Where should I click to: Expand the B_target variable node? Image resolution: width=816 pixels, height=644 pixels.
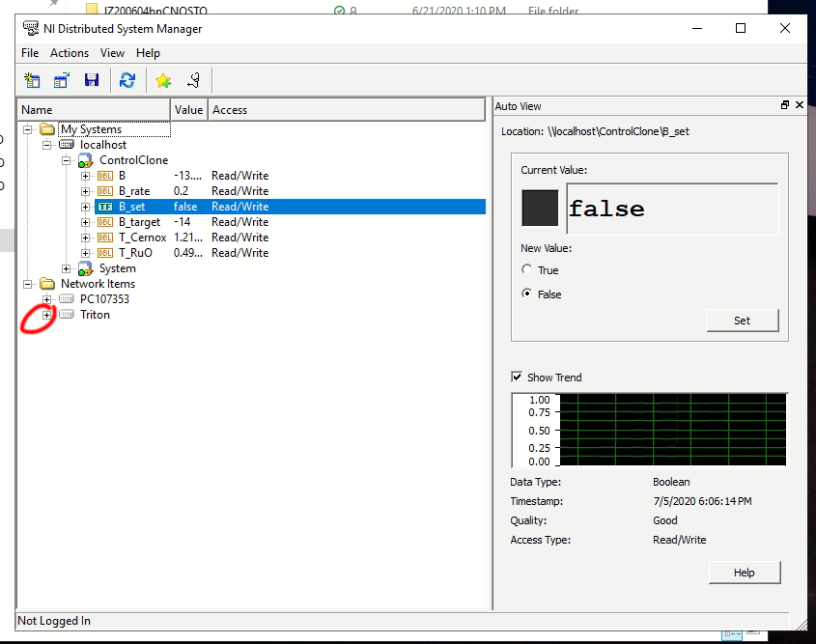pyautogui.click(x=85, y=223)
